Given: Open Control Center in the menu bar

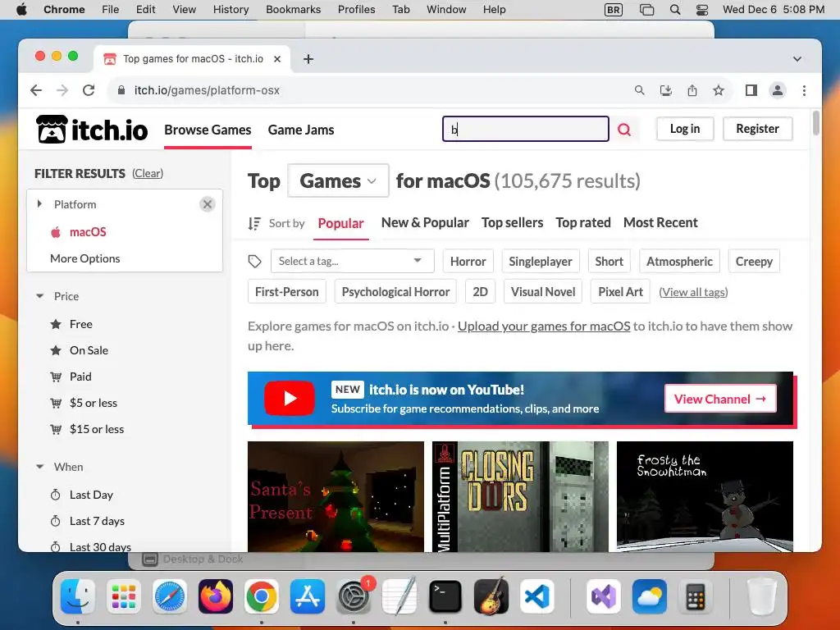Looking at the screenshot, I should [x=702, y=10].
